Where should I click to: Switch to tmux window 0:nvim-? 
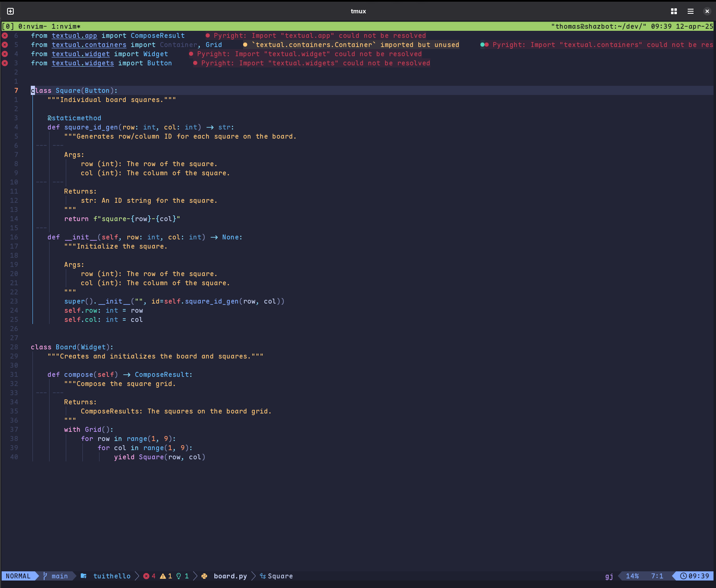click(32, 26)
